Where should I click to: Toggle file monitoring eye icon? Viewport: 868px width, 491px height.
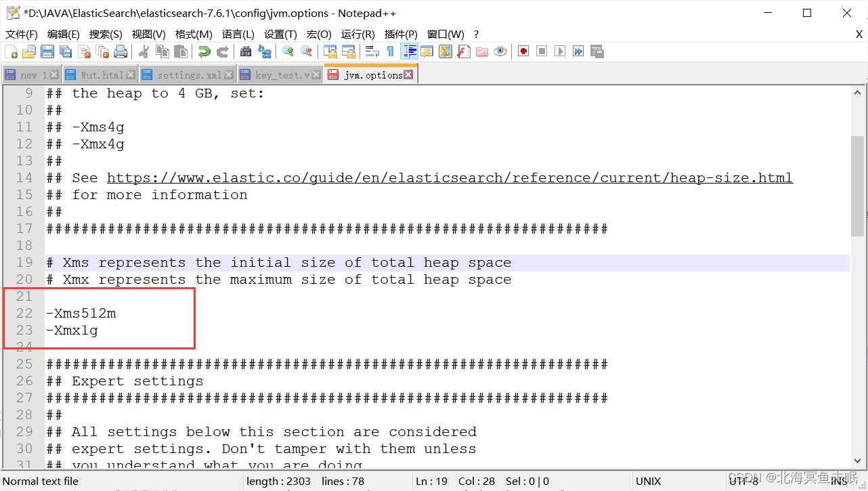(x=500, y=51)
